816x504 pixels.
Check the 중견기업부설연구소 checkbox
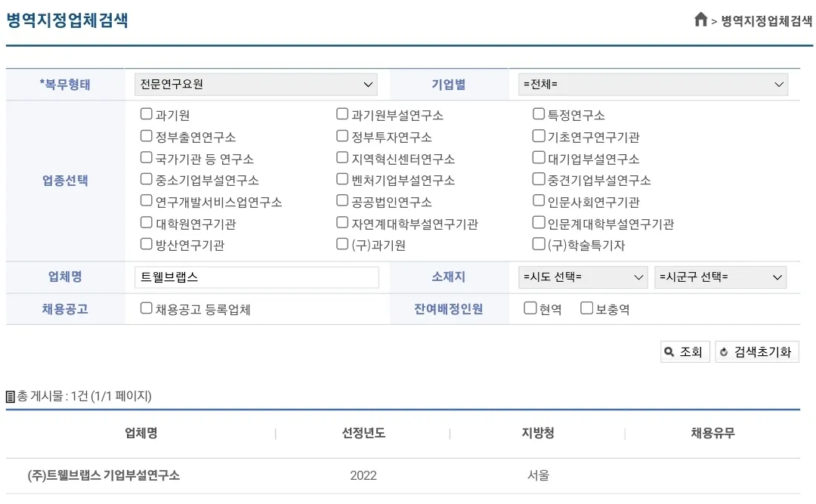click(539, 180)
